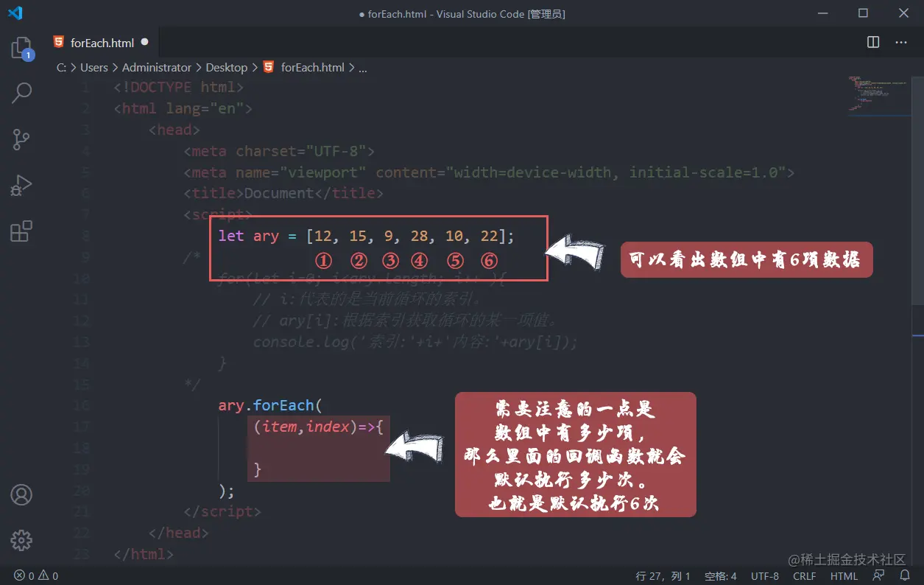Click the '(item,index)=>{' callback line
This screenshot has width=924, height=585.
[x=318, y=427]
